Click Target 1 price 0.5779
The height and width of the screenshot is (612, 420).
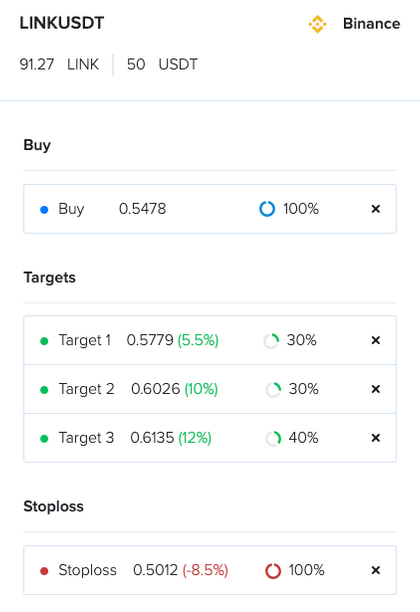[x=150, y=340]
